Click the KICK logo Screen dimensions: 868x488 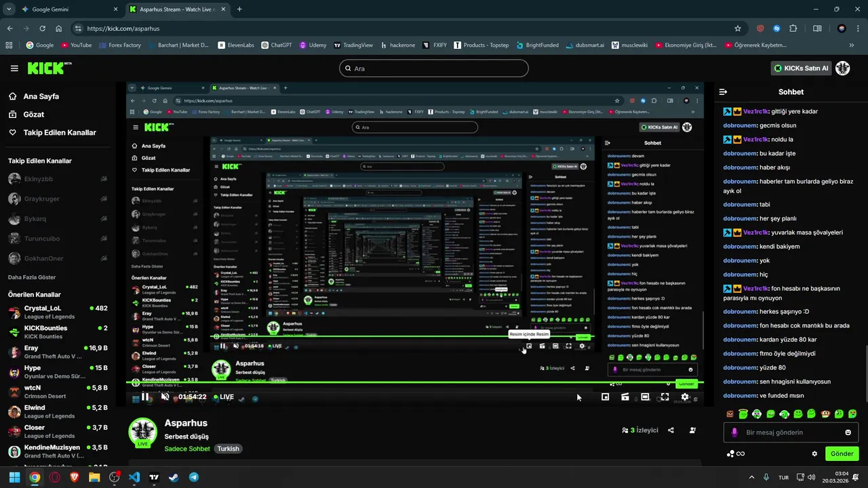click(50, 68)
